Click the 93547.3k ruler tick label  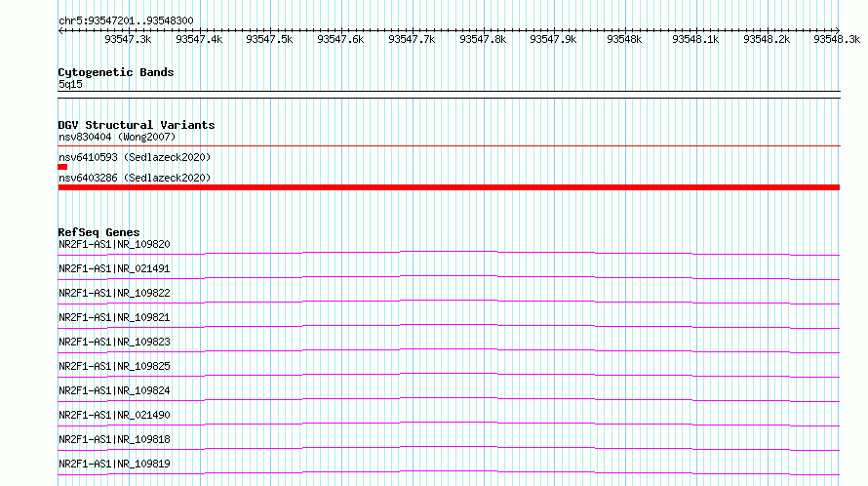pos(128,39)
